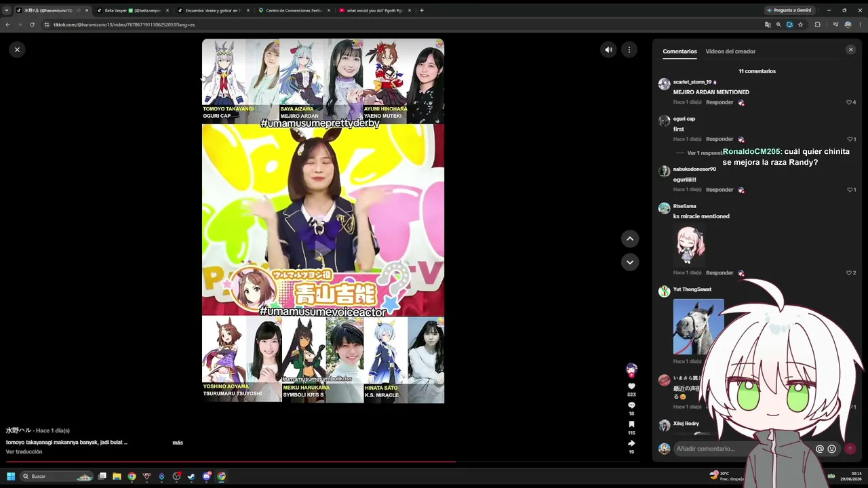Viewport: 868px width, 488px height.
Task: Open comments via the speech bubble icon
Action: pos(631,405)
